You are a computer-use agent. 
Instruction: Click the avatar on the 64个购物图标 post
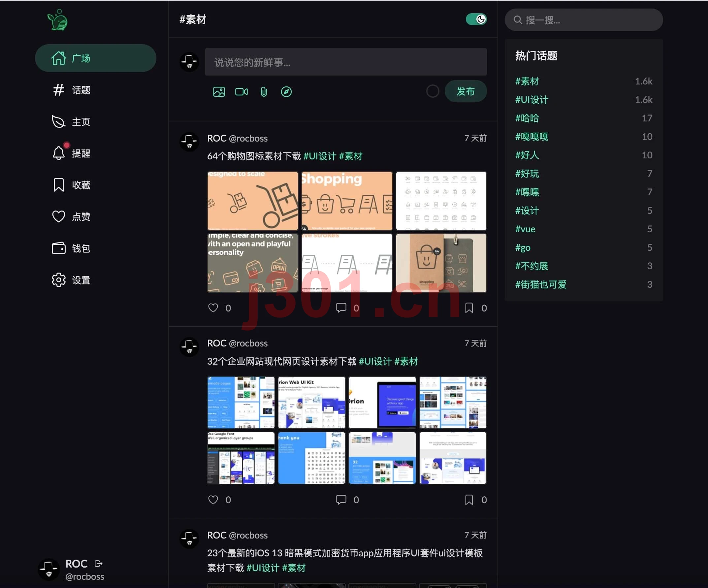189,142
